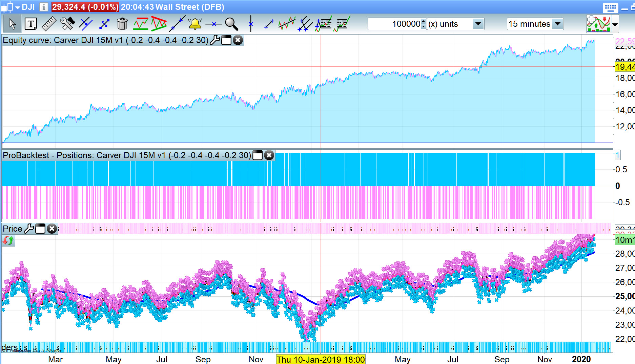Screen dimensions: 635x364
Task: Open Equity curve panel wrench settings
Action: (215, 40)
